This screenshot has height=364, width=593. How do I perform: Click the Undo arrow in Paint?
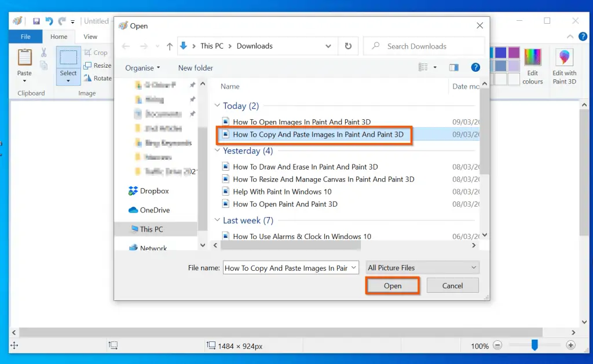(x=49, y=21)
